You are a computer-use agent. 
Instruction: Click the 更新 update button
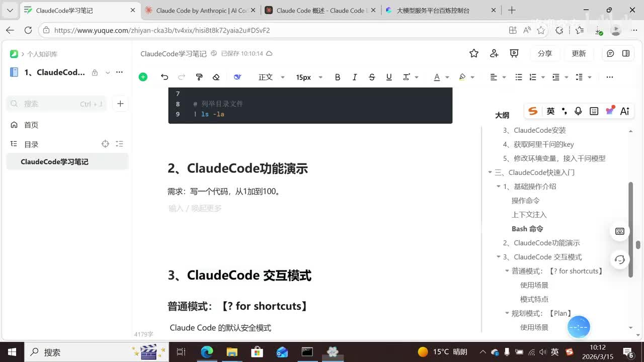point(579,53)
